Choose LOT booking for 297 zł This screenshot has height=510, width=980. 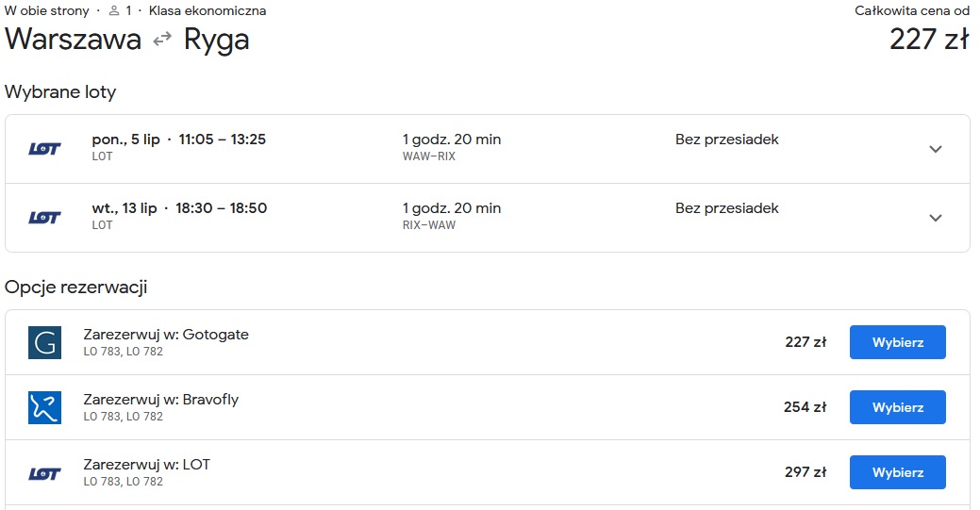pos(898,472)
